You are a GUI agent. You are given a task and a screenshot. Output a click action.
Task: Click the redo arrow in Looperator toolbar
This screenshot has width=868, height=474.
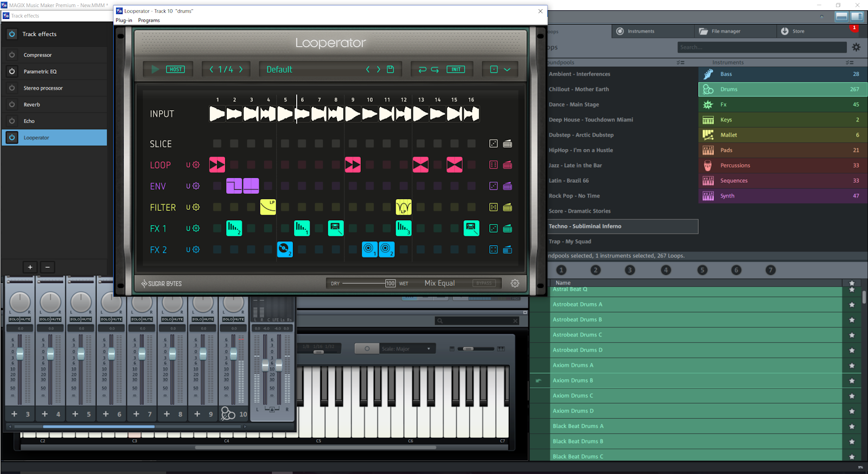click(435, 69)
